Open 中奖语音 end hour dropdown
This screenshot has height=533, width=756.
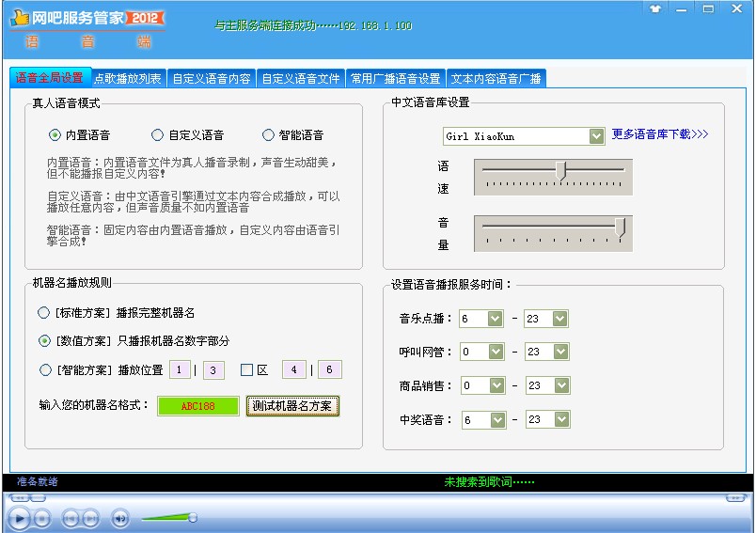562,420
